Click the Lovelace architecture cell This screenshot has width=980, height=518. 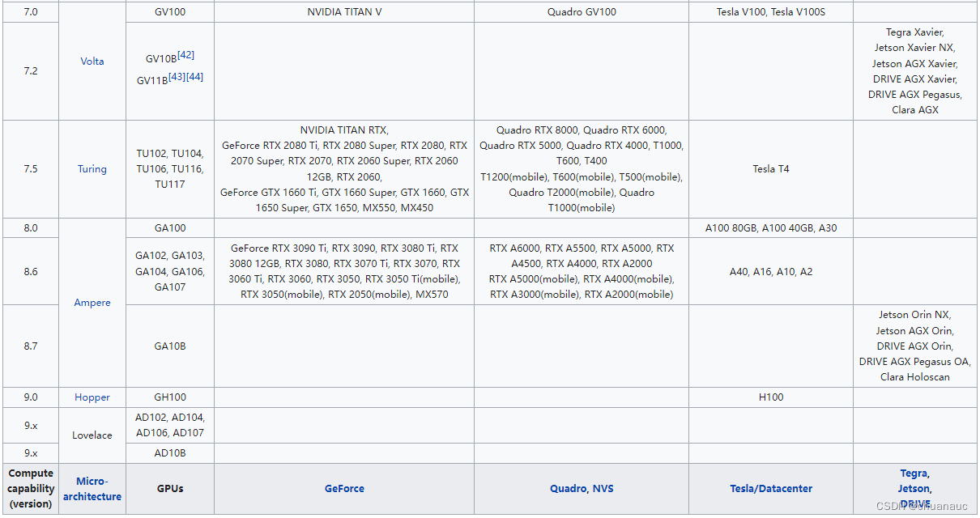coord(92,435)
